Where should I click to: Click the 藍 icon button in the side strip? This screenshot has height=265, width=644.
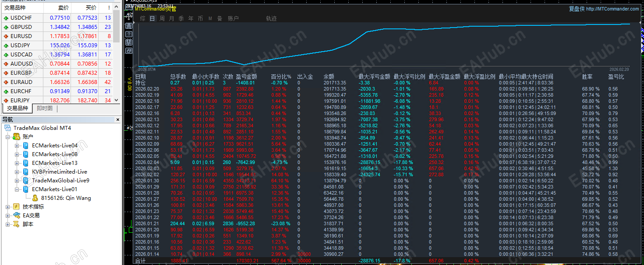129,42
